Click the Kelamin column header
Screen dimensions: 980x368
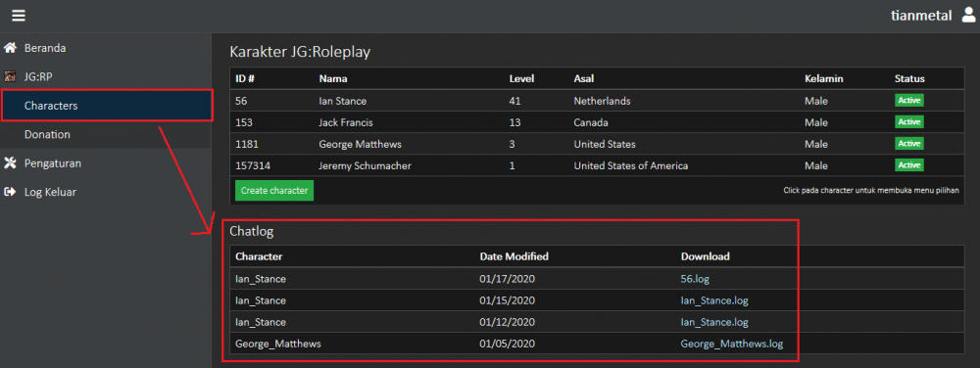click(824, 79)
